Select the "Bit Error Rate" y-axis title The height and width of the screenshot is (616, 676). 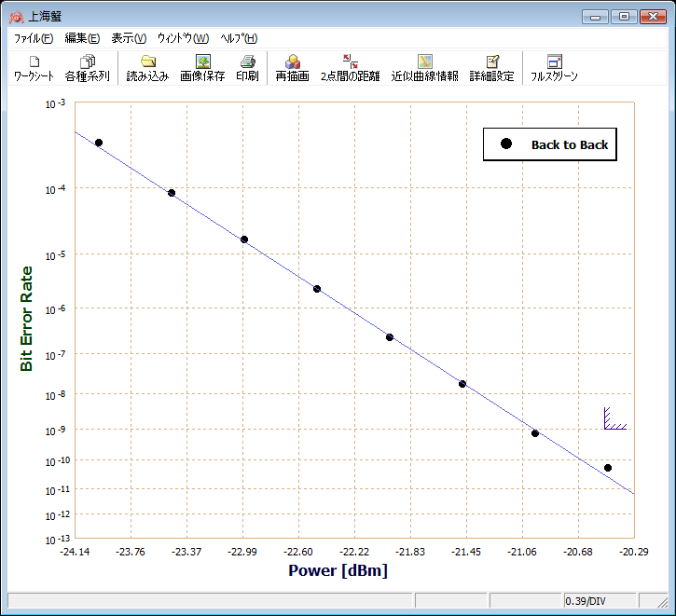click(x=26, y=319)
